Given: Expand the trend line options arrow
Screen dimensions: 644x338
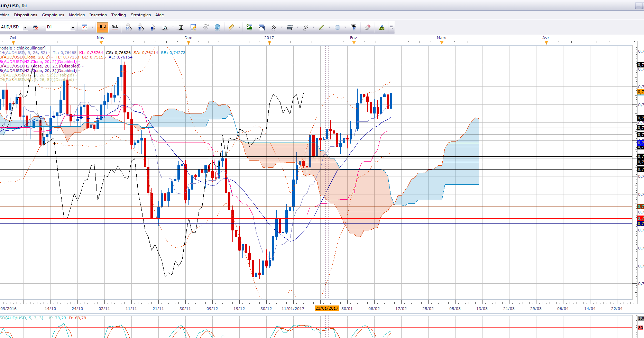Looking at the screenshot, I should pos(329,27).
